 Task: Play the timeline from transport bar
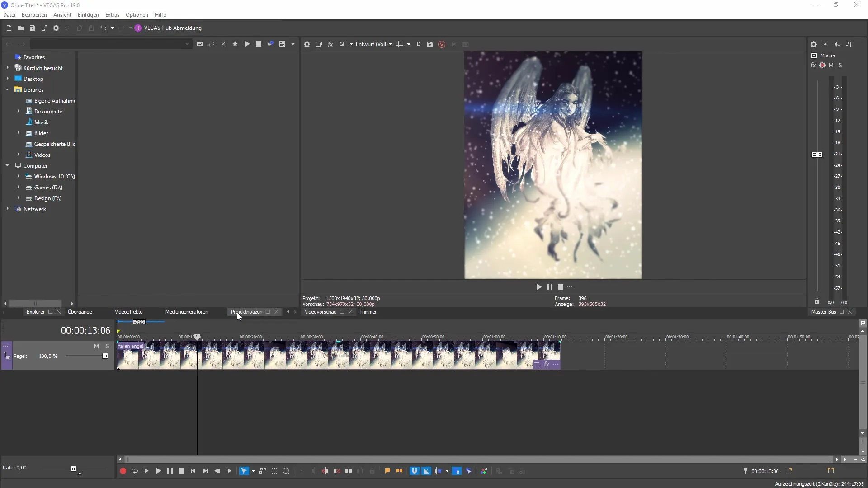[x=158, y=471]
